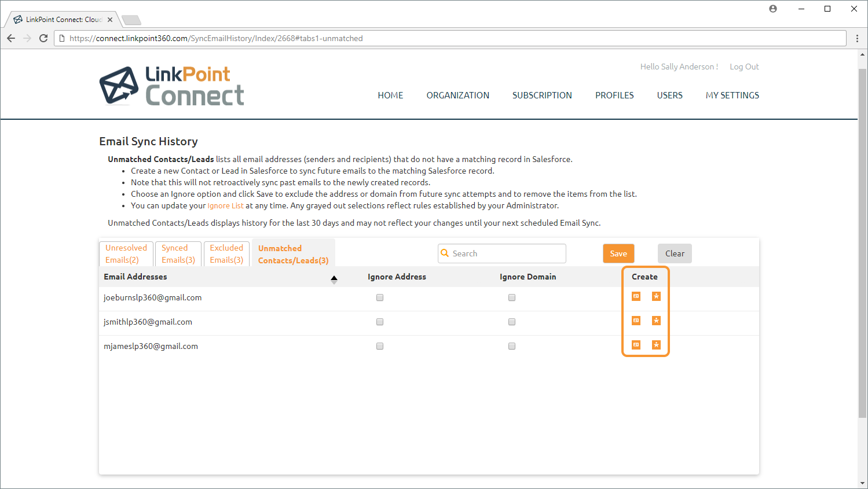Select the joeburnslp360@gmail.com email address
The image size is (868, 489).
pyautogui.click(x=153, y=297)
